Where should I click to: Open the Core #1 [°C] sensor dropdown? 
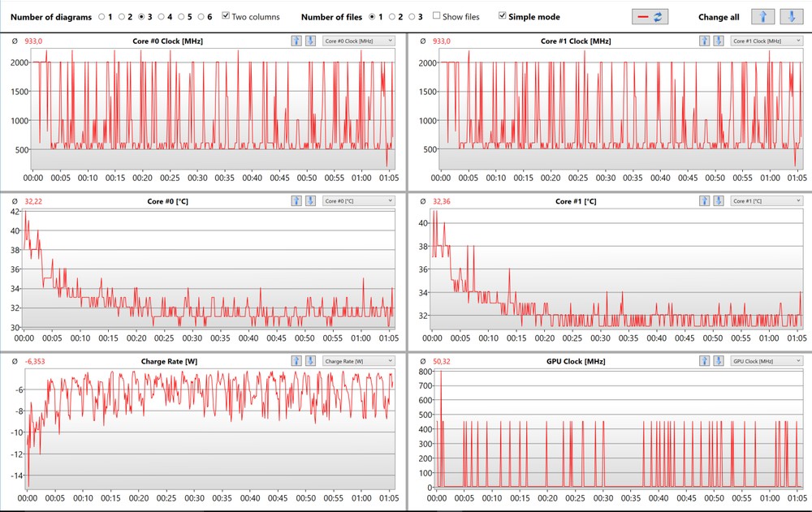coord(766,200)
